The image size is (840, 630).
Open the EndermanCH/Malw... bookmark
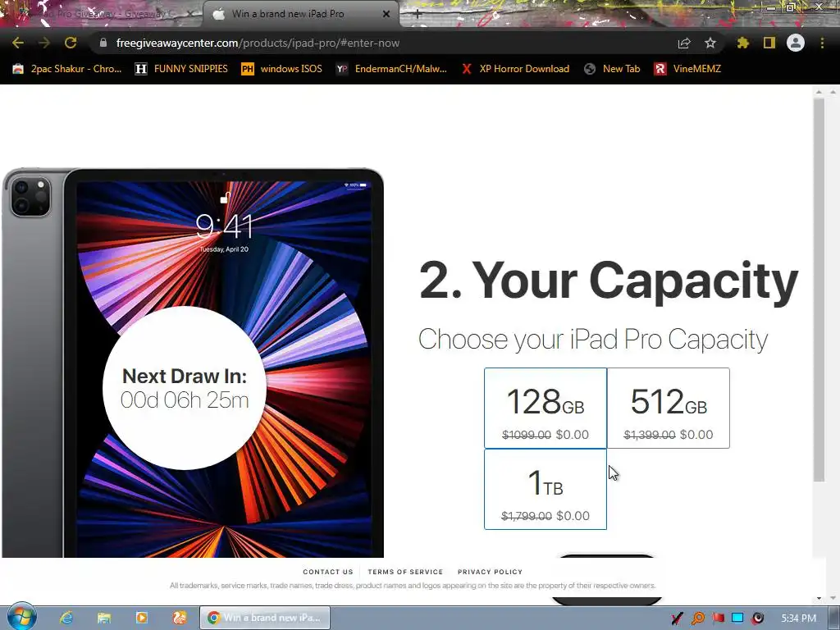(391, 69)
